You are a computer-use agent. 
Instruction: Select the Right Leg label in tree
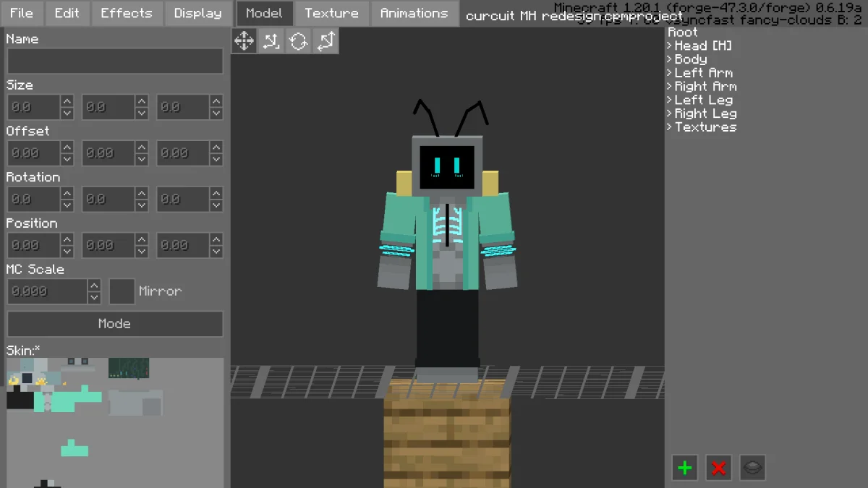pyautogui.click(x=706, y=114)
